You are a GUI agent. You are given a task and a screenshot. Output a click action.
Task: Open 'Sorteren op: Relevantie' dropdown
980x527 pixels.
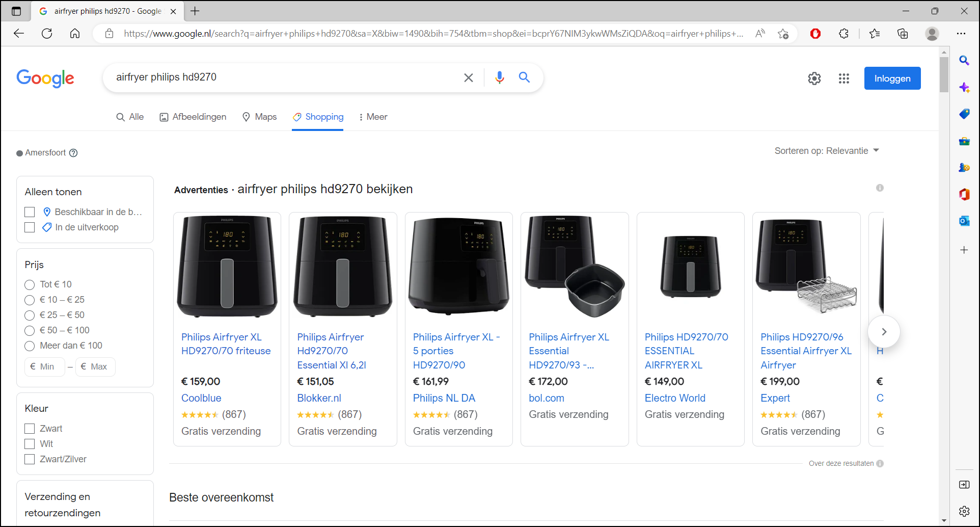click(827, 151)
